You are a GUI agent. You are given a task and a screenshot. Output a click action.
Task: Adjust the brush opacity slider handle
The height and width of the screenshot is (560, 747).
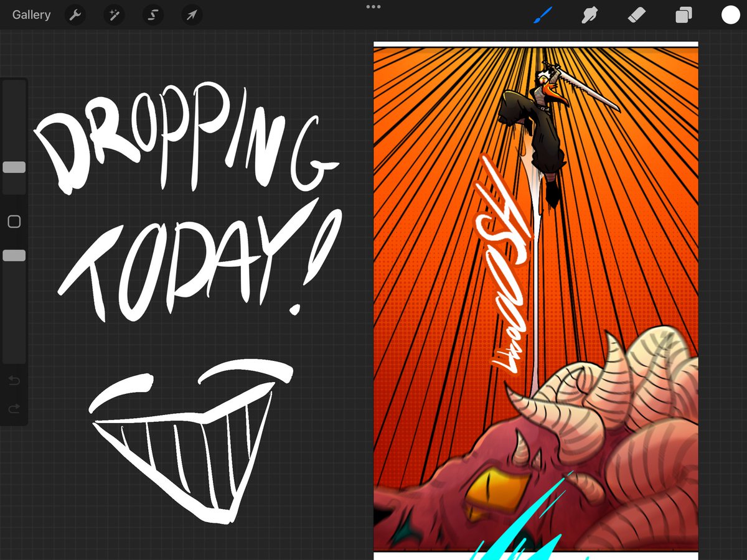point(14,256)
